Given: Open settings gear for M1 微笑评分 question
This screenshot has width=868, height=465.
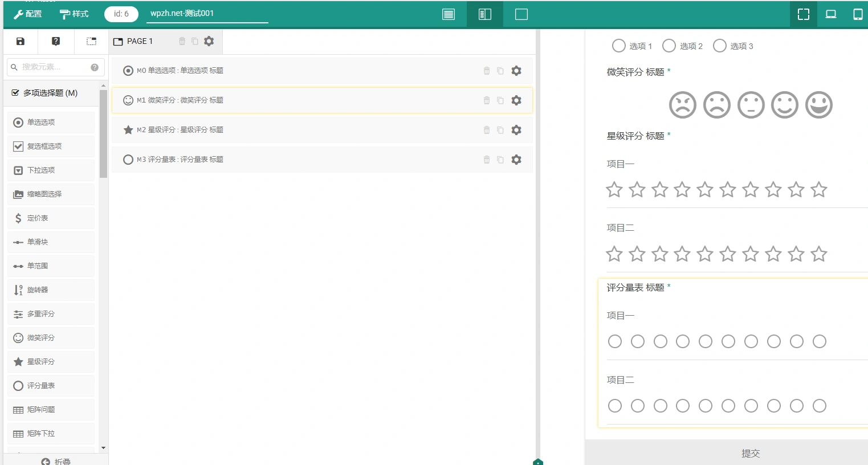Looking at the screenshot, I should [516, 100].
